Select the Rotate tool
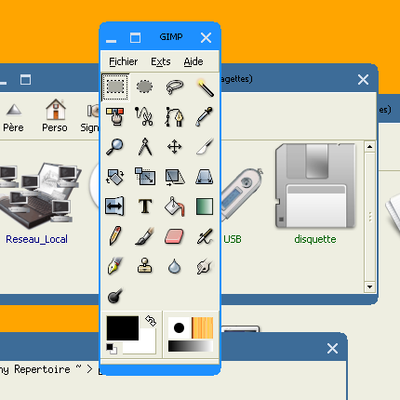 115,177
